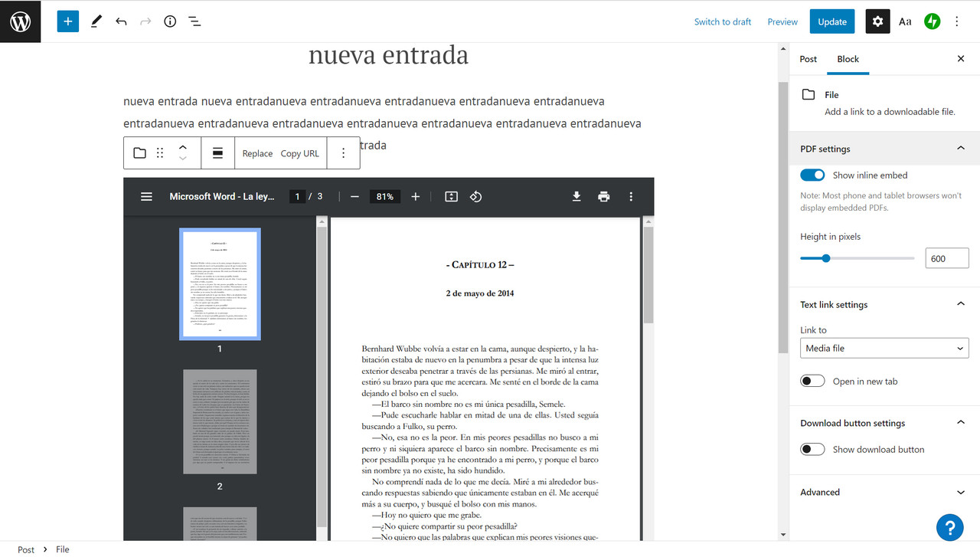Click the Switch to draft link
The height and width of the screenshot is (557, 980).
click(x=723, y=21)
